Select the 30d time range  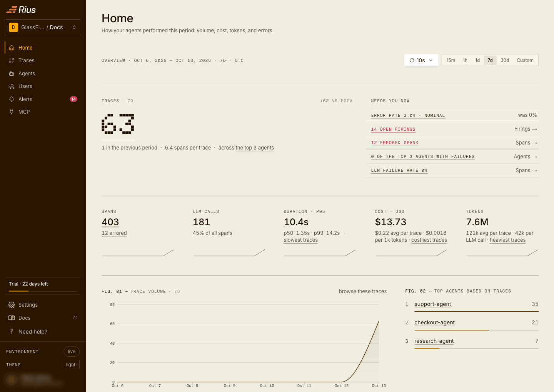tap(505, 60)
